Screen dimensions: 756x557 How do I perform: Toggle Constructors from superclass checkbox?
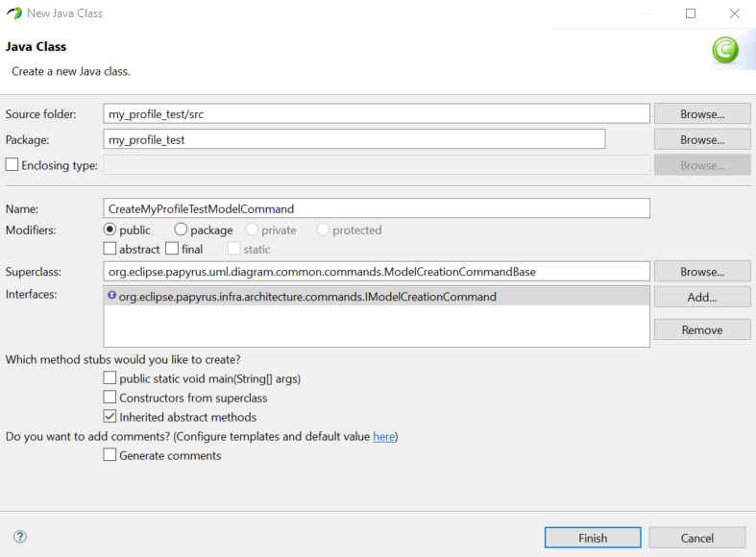[110, 397]
